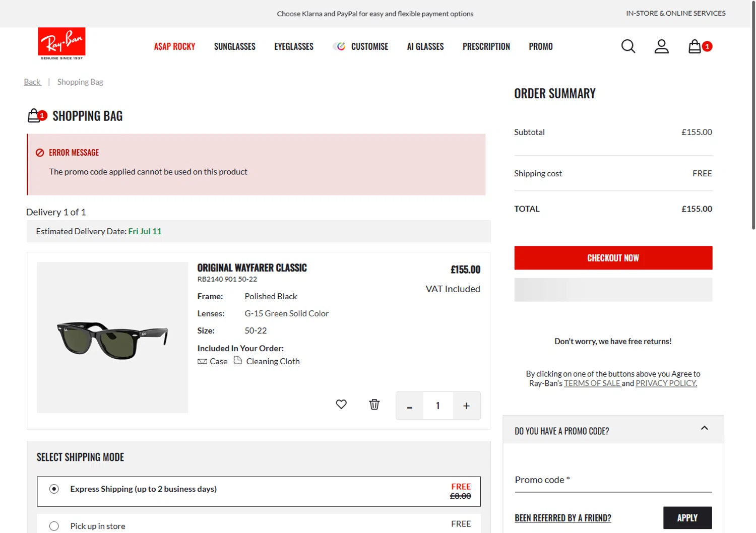Click the Wayfarer sunglasses product image
756x533 pixels.
tap(112, 338)
